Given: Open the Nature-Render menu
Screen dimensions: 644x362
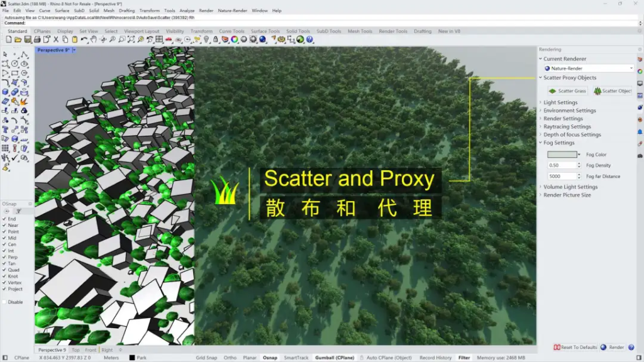Looking at the screenshot, I should click(233, 11).
